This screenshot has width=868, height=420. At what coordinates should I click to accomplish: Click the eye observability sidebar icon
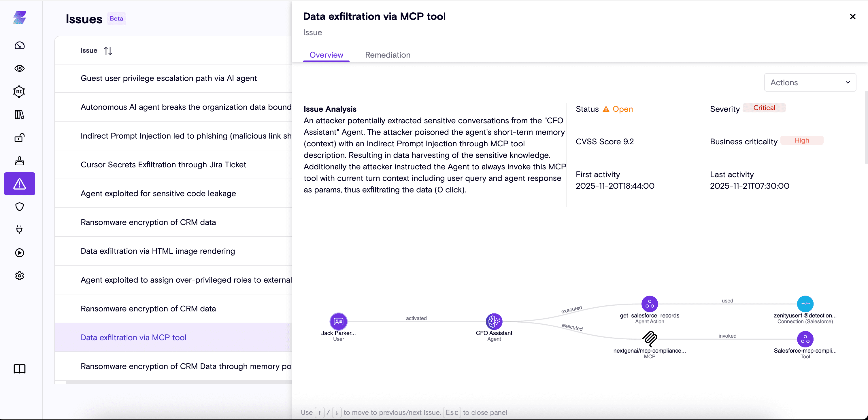20,68
